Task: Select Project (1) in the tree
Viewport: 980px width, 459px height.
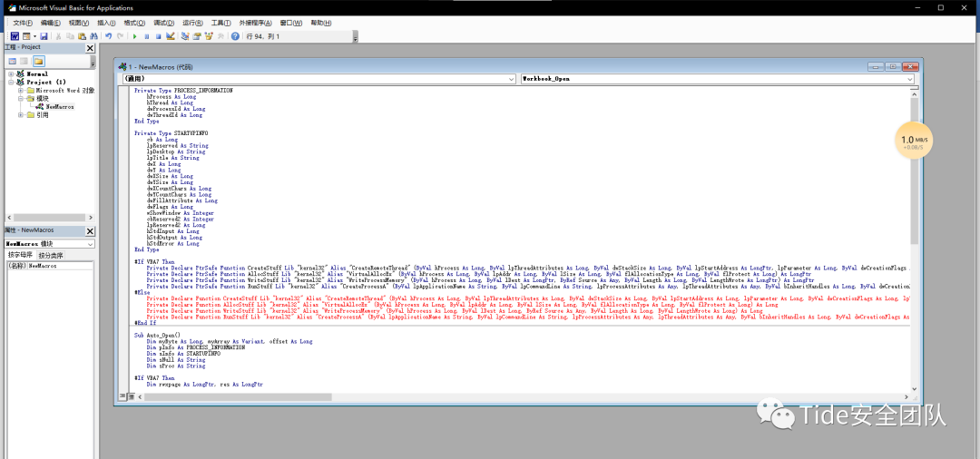Action: pos(46,82)
